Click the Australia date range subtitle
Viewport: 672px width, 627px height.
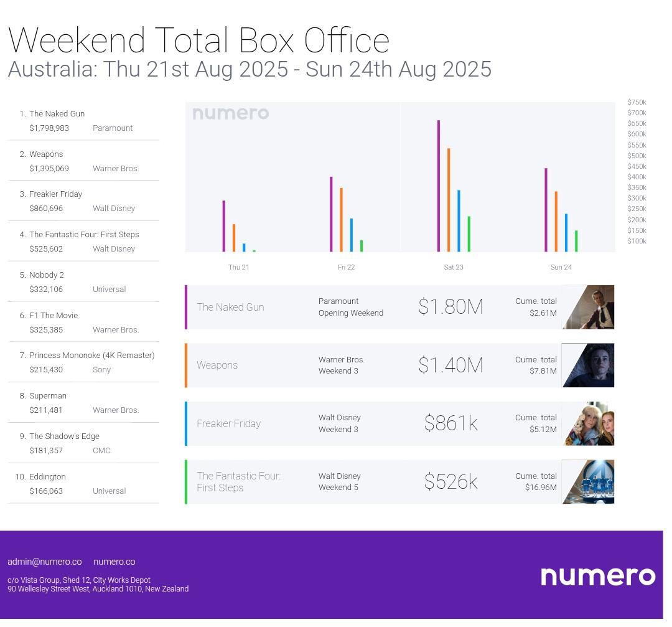pos(250,69)
